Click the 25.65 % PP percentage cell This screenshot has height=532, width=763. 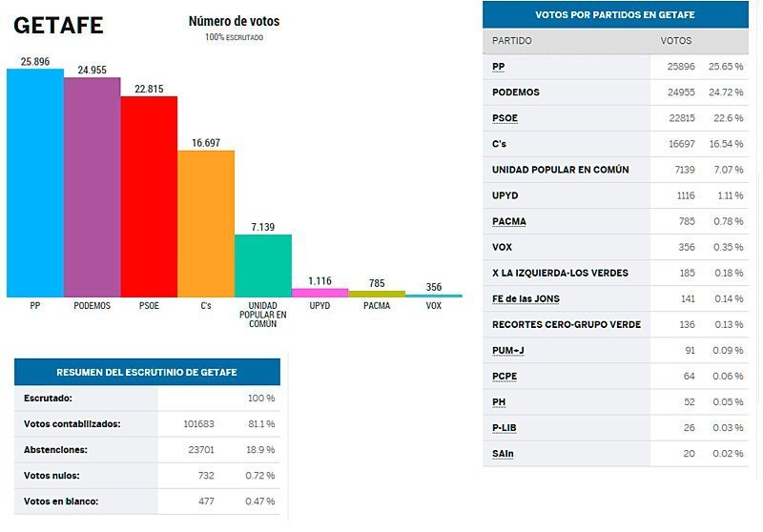tap(726, 67)
